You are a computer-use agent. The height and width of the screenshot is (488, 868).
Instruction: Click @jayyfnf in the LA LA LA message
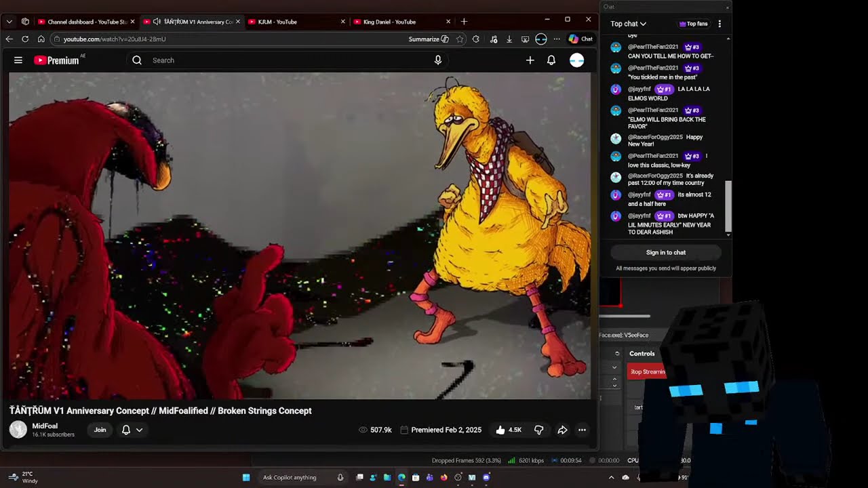click(x=639, y=89)
